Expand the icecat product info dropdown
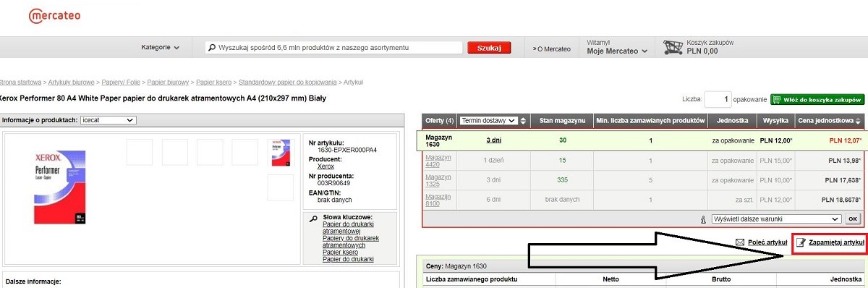The image size is (868, 288). [108, 120]
